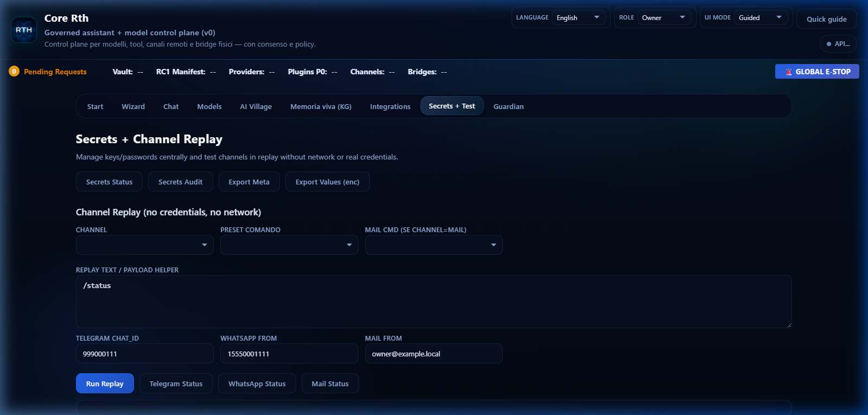Click the Mail From input field

(x=434, y=354)
